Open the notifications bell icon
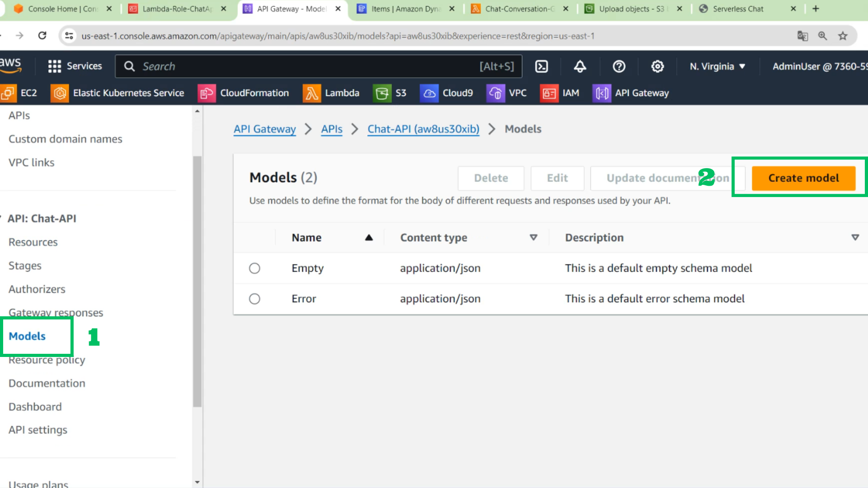The image size is (868, 488). pyautogui.click(x=580, y=66)
